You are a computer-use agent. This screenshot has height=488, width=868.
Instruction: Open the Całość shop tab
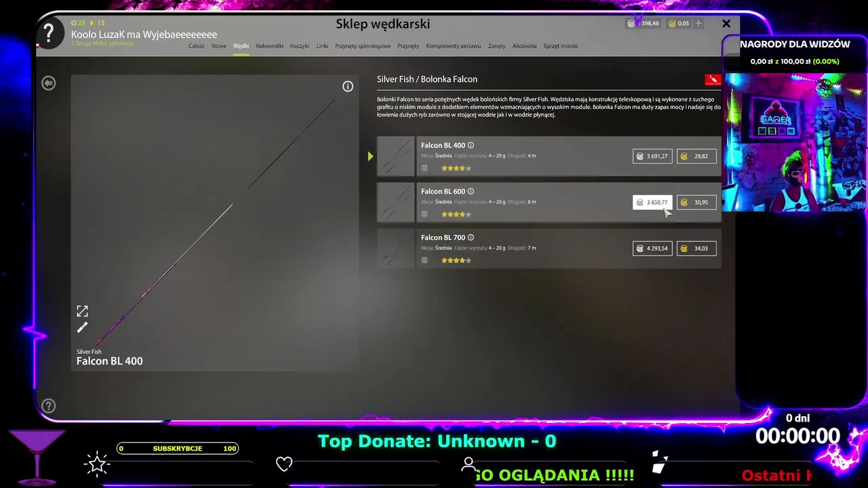[196, 46]
